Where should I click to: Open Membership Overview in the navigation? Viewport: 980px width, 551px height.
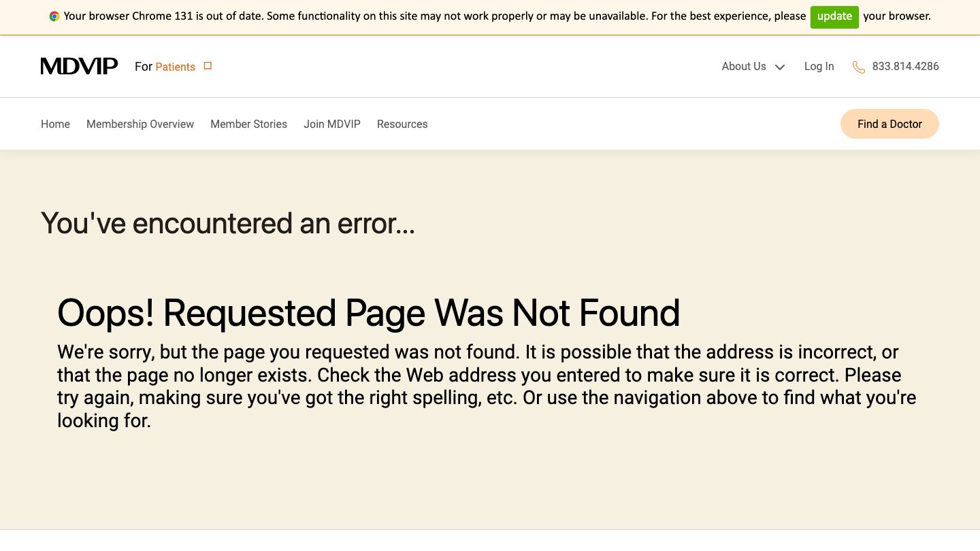coord(140,124)
